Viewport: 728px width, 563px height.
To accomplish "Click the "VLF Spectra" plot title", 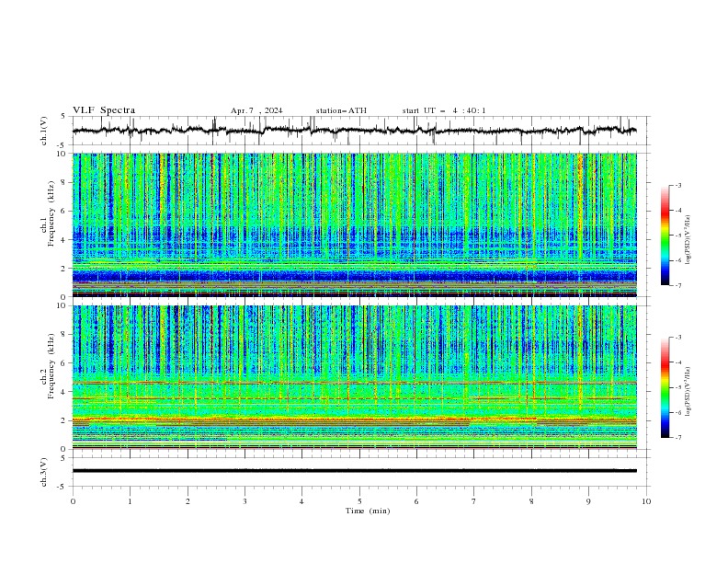I will [x=104, y=110].
